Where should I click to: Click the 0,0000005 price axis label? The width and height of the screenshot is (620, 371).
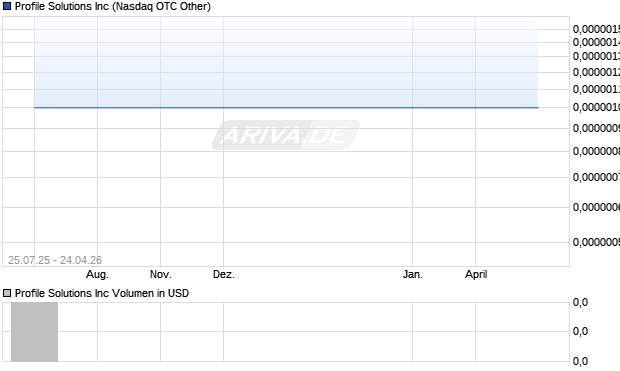coord(596,242)
